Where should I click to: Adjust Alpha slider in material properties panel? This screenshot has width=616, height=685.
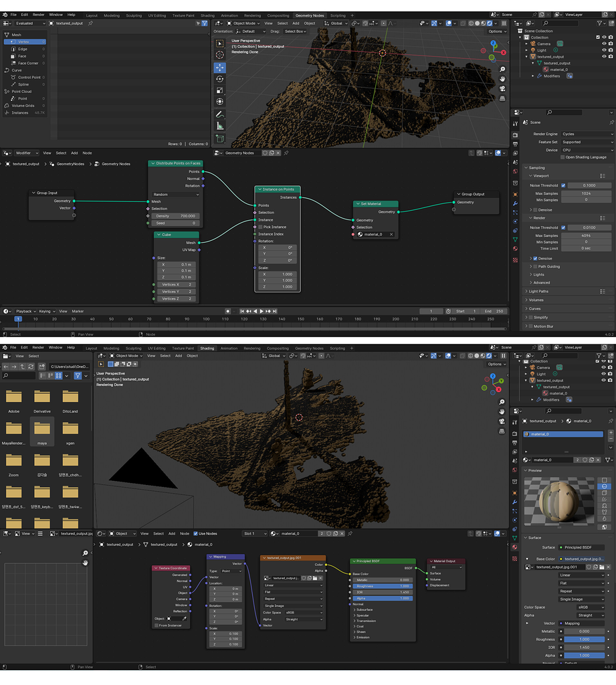pos(584,656)
